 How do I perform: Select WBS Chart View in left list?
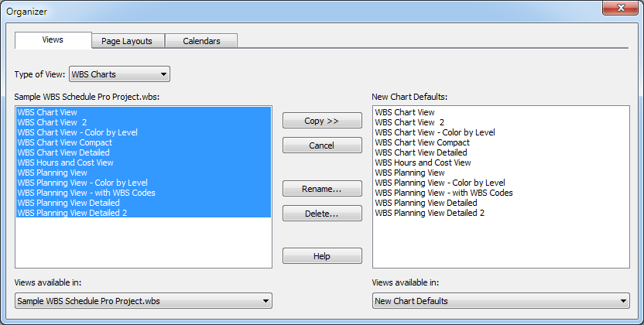(x=43, y=112)
